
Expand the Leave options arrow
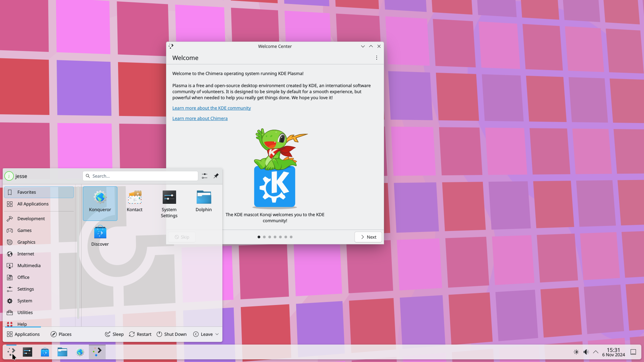click(217, 334)
